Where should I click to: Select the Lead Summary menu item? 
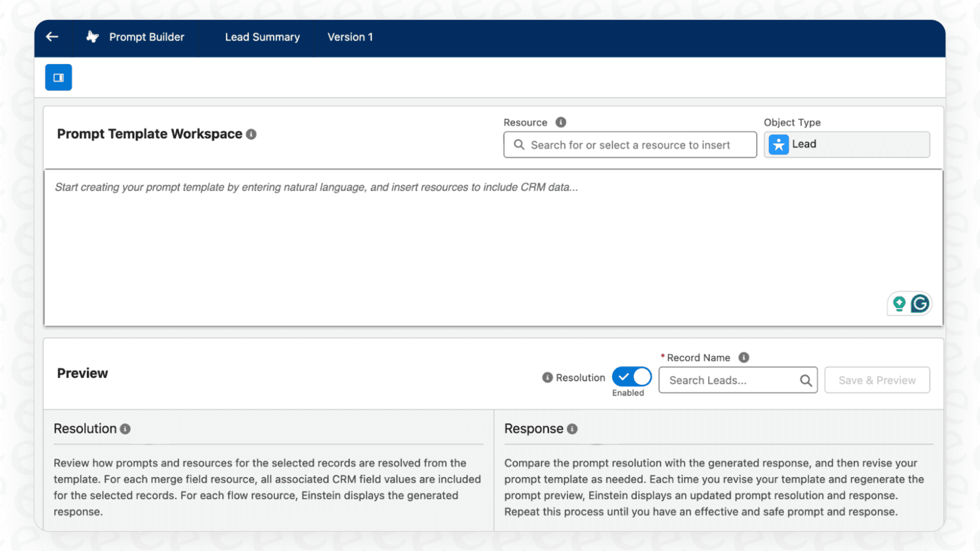pos(262,37)
